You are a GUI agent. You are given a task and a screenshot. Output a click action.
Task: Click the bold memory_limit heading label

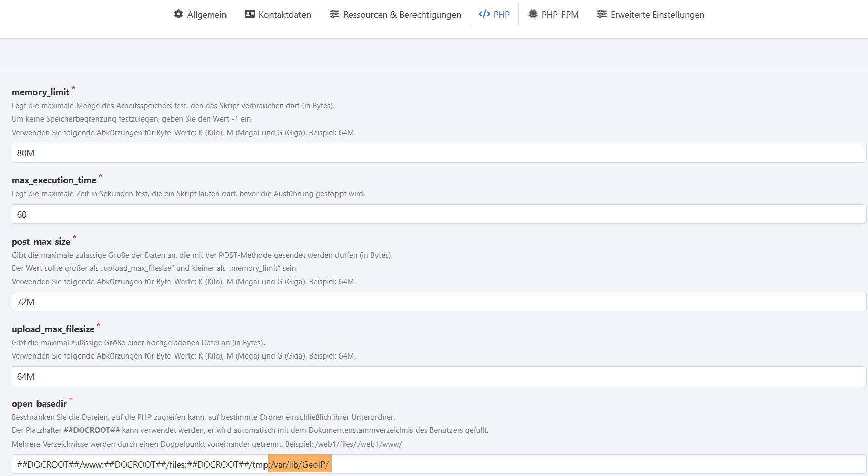click(41, 92)
